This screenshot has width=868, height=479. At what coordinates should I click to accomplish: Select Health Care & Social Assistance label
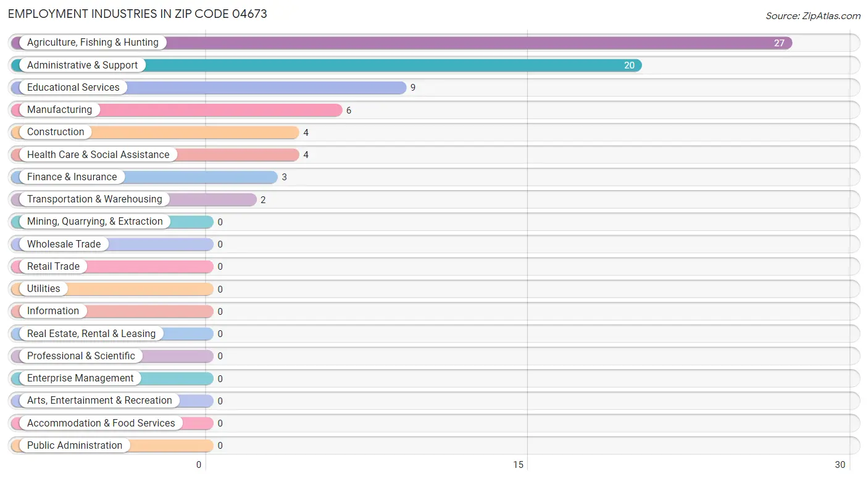pyautogui.click(x=98, y=154)
